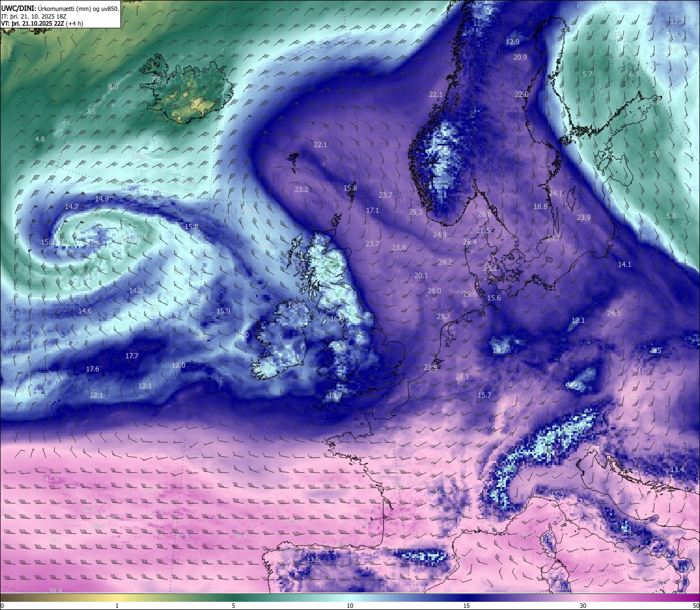Click the 'UWC/DINI: Úrkomumætti (mm) og uv850.' title
This screenshot has width=700, height=610.
60,8
